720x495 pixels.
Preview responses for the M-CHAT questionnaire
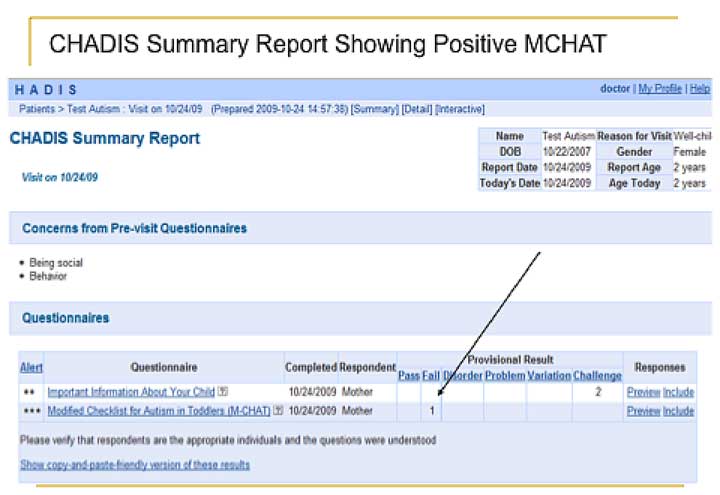click(643, 410)
